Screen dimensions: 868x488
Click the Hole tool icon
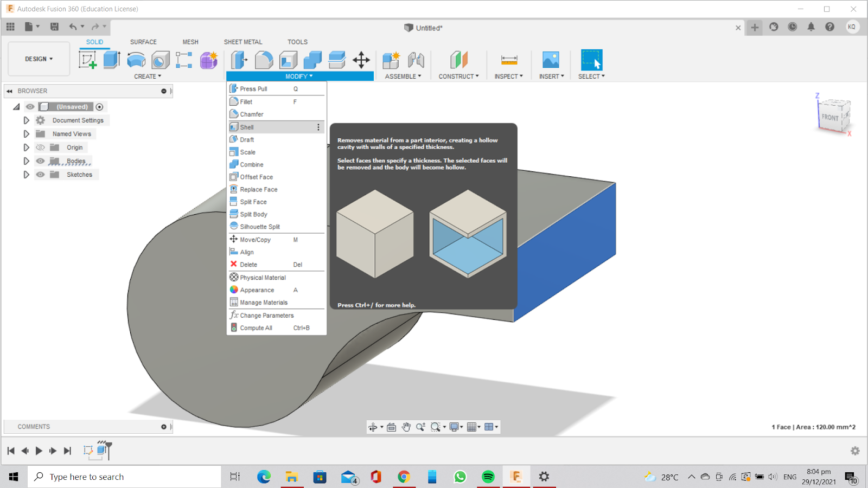coord(161,60)
